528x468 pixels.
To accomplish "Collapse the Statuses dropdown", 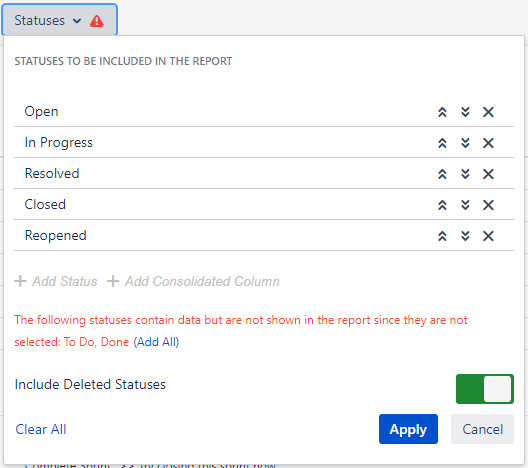I will click(x=59, y=20).
